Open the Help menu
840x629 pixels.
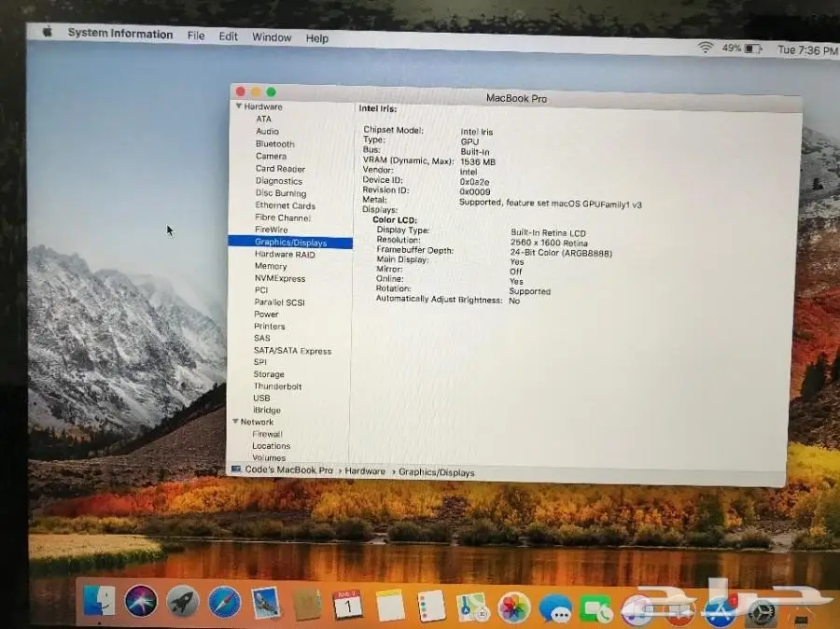[x=317, y=38]
